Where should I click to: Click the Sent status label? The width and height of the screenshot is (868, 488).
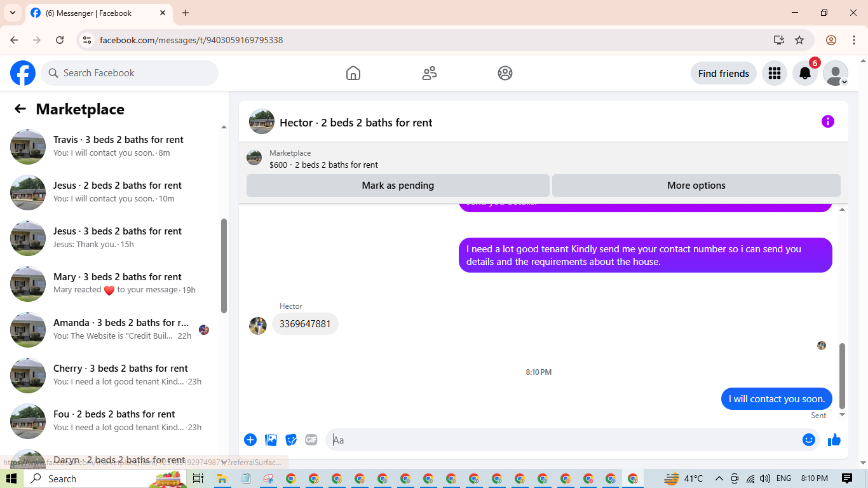click(818, 416)
